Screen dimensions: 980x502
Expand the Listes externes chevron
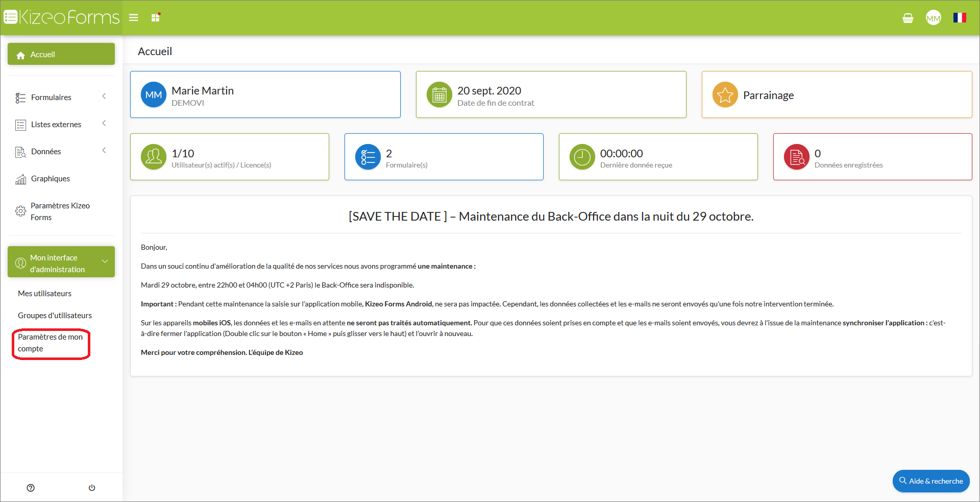coord(104,124)
